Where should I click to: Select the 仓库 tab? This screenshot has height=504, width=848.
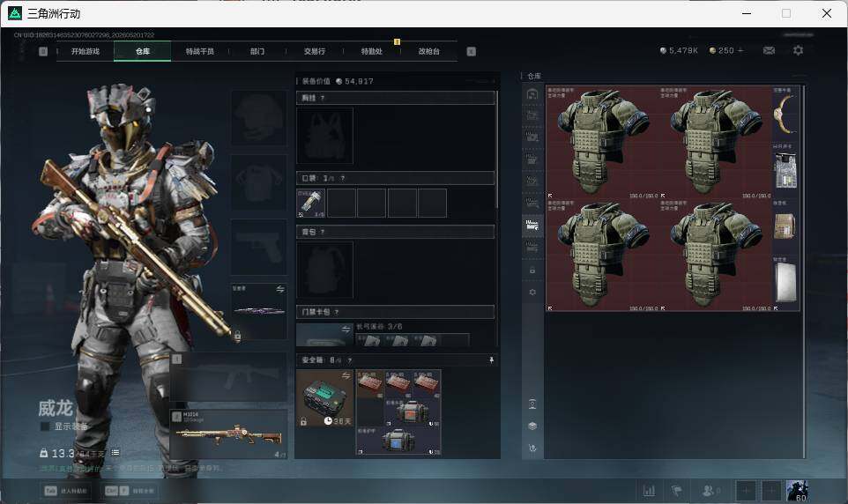click(143, 51)
